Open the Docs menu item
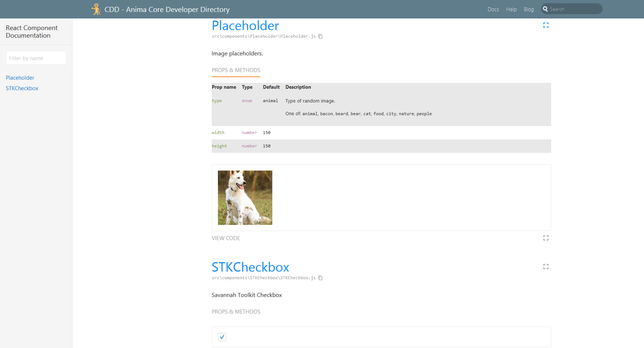The image size is (644, 348). [x=493, y=9]
